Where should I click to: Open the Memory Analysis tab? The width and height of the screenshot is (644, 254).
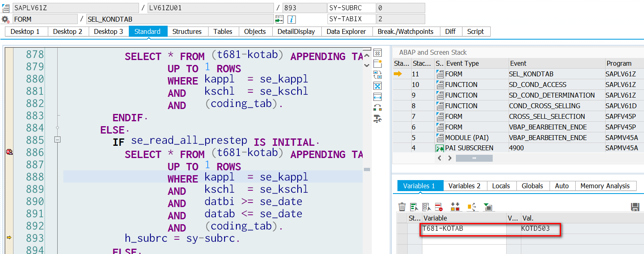click(x=605, y=186)
